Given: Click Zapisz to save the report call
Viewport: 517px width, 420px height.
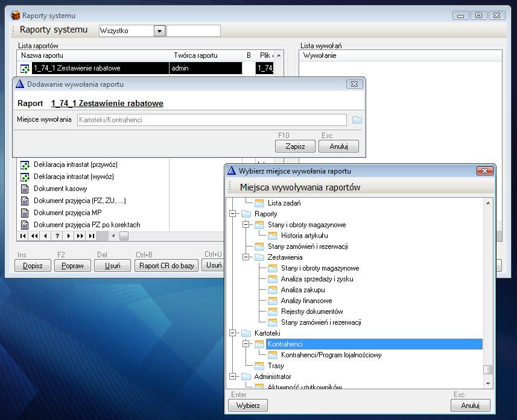Looking at the screenshot, I should (x=296, y=146).
